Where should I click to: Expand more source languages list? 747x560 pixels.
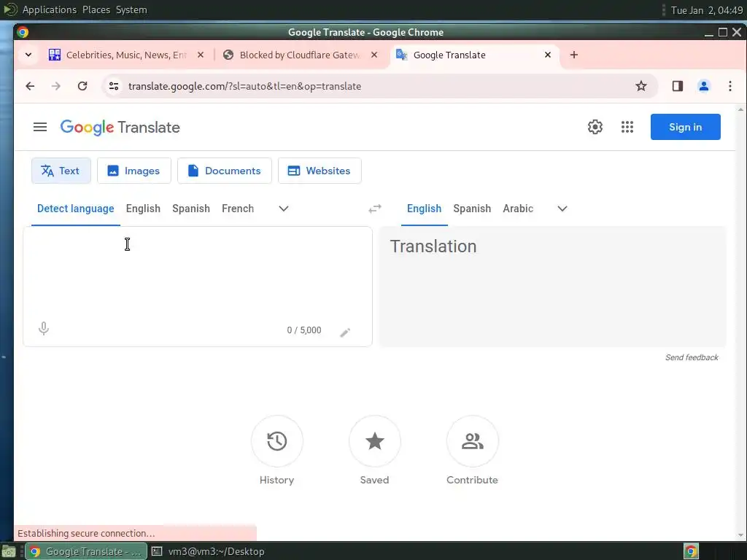[284, 209]
